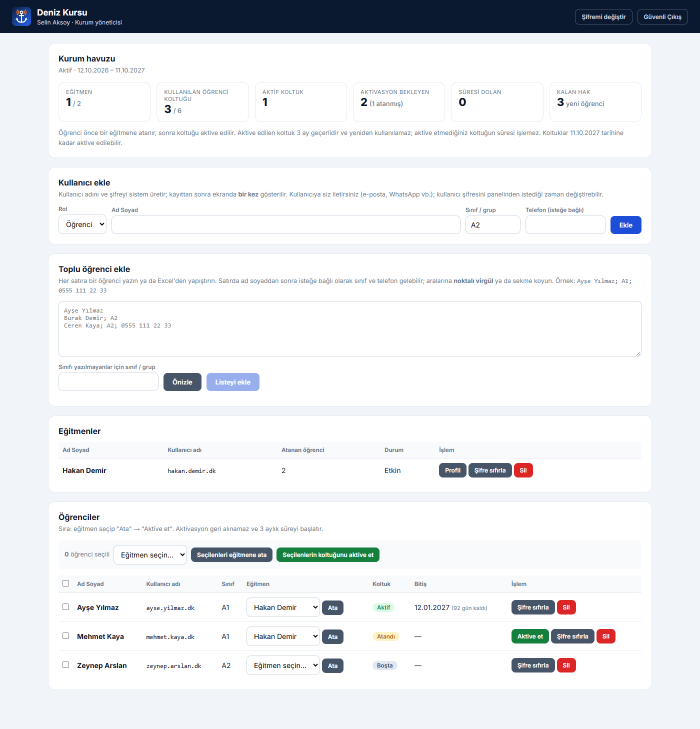This screenshot has width=700, height=729.
Task: Open the Rol dropdown showing Öğrenci
Action: pos(82,224)
